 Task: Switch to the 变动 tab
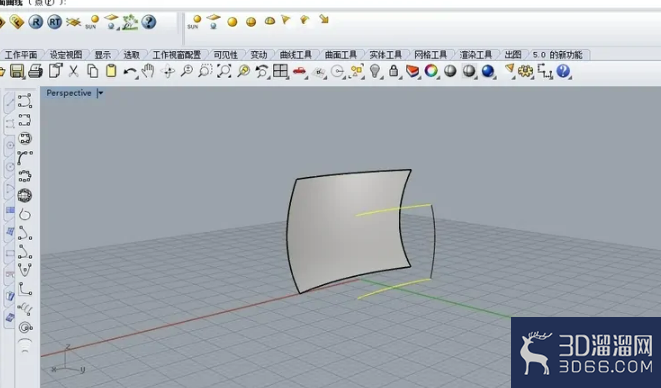258,55
